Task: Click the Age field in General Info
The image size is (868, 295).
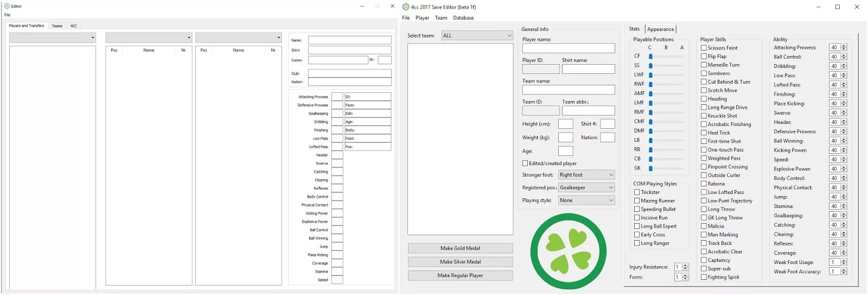Action: (x=565, y=151)
